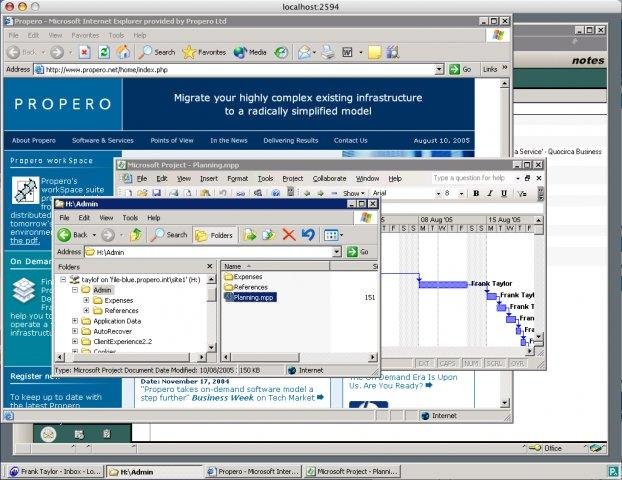
Task: Expand AutoRecover folder in tree
Action: pos(75,331)
